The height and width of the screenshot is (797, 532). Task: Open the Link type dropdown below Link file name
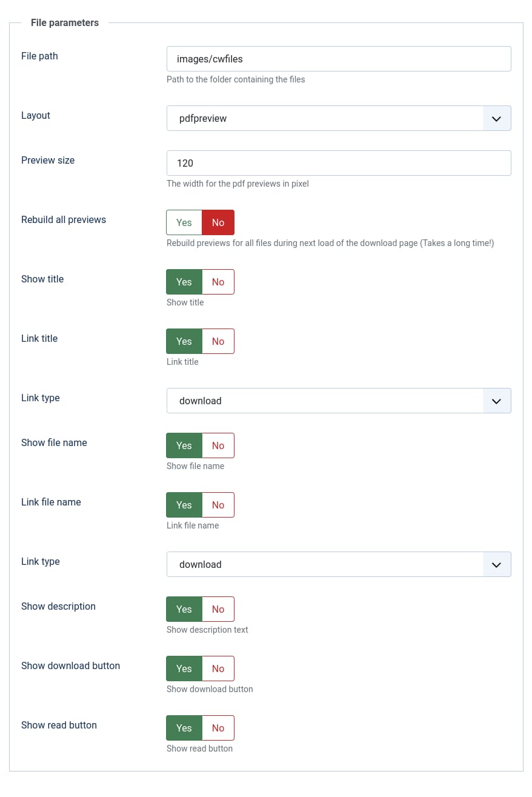coord(338,564)
